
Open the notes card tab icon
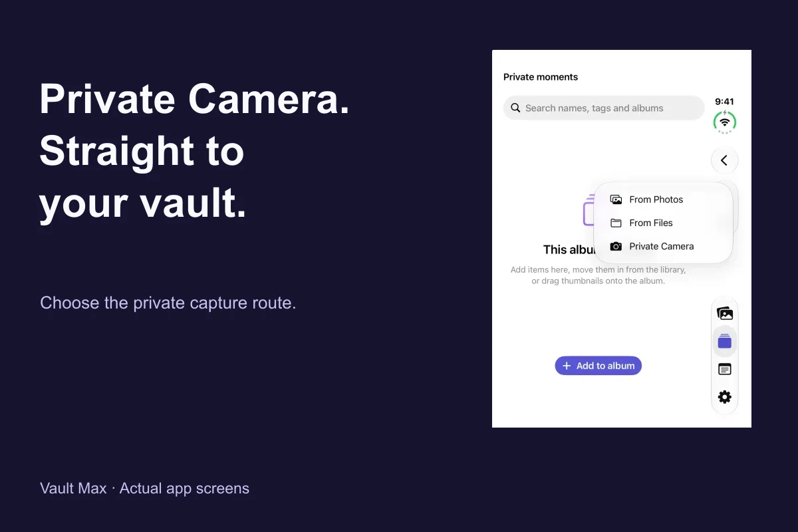click(725, 369)
